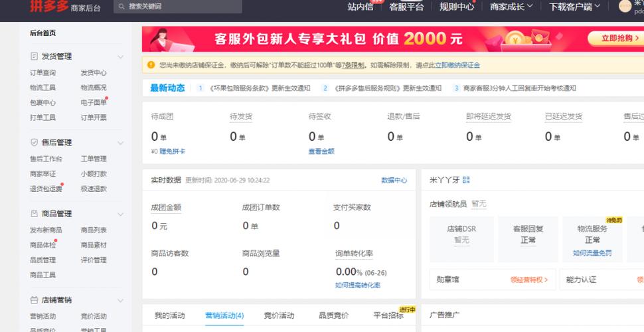Open 物流概况 in sidebar
Screen dimensions: 644x332
[x=94, y=88]
